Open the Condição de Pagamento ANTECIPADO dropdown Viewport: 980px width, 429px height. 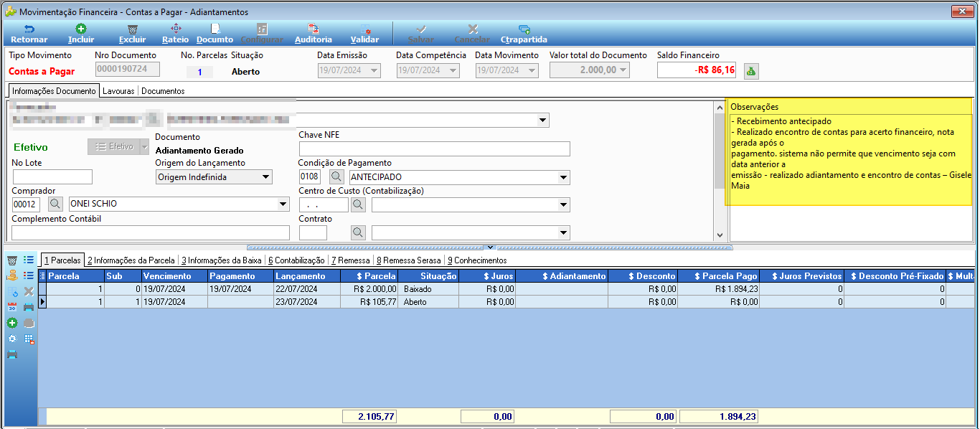coord(563,176)
